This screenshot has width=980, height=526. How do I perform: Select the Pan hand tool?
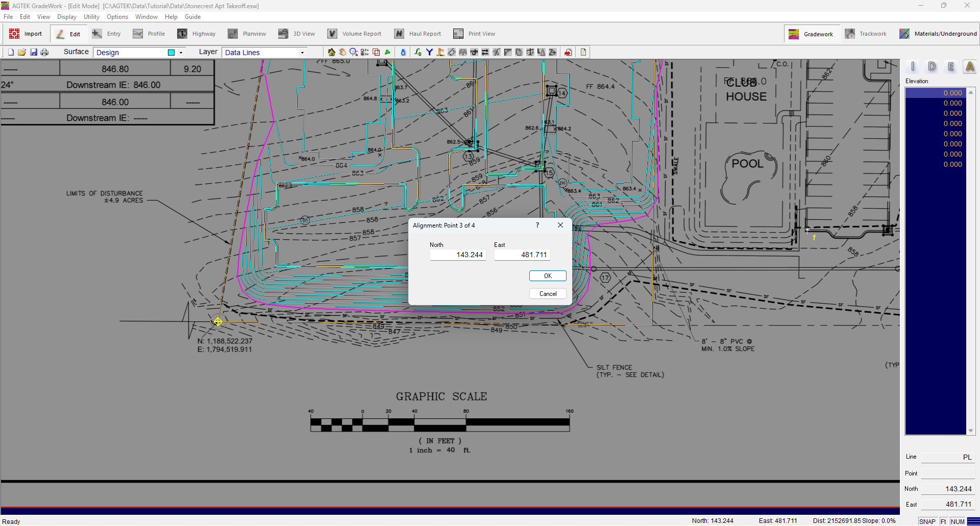pyautogui.click(x=342, y=52)
